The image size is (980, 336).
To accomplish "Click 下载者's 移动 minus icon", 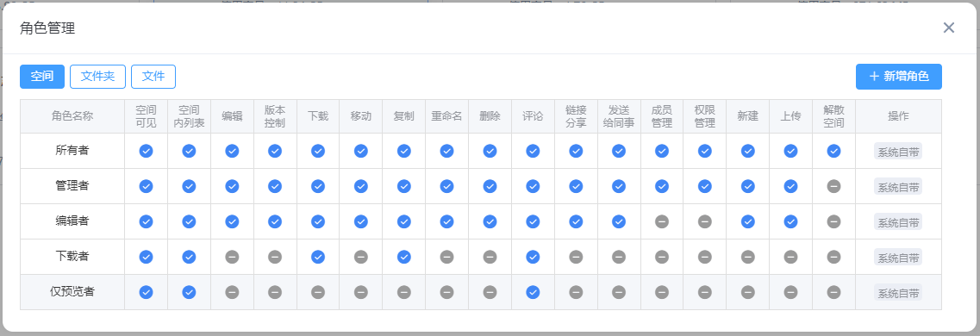I will [x=360, y=257].
